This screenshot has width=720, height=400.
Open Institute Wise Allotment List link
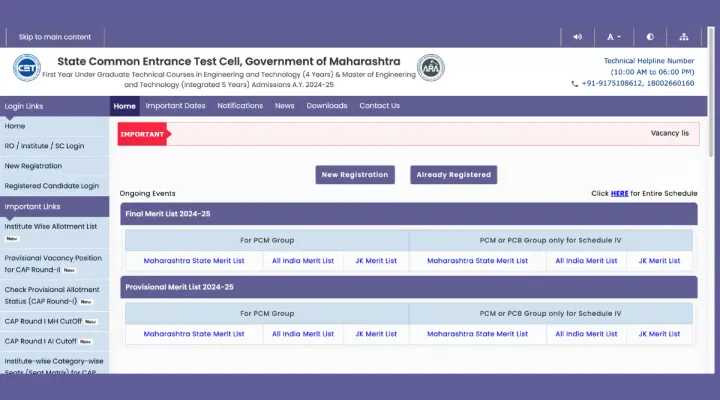[x=51, y=226]
